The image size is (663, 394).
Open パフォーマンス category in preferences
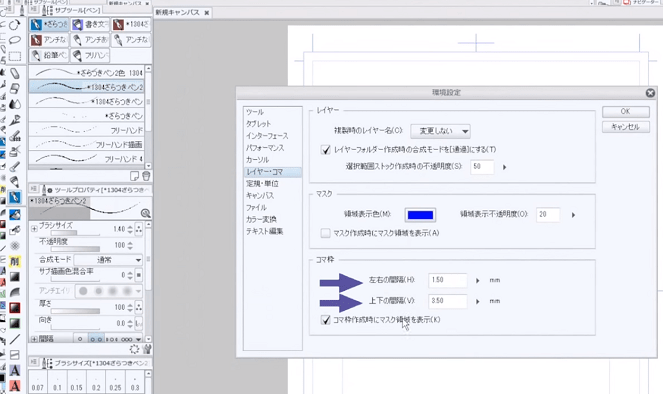pos(265,148)
